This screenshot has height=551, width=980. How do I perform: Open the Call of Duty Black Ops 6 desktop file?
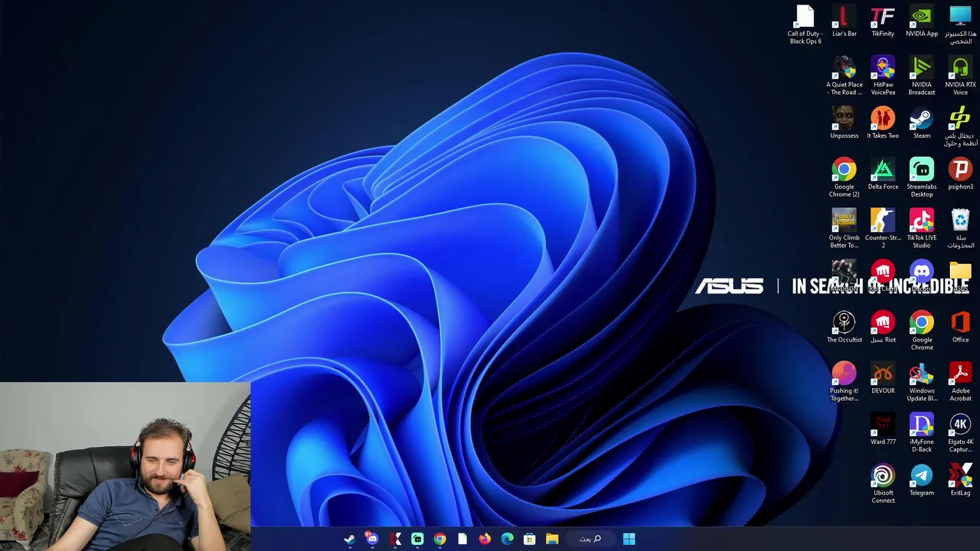(x=805, y=24)
